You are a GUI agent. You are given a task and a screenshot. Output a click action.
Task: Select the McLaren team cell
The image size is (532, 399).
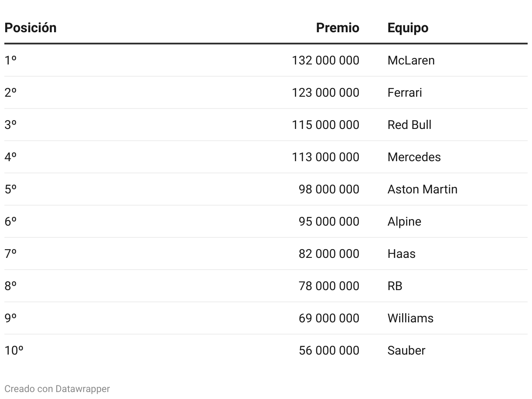pyautogui.click(x=411, y=60)
